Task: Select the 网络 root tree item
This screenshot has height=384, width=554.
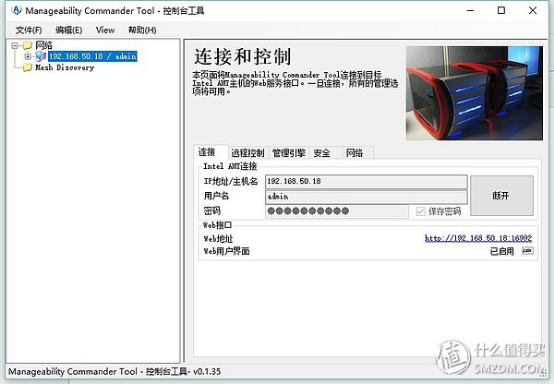Action: 44,45
